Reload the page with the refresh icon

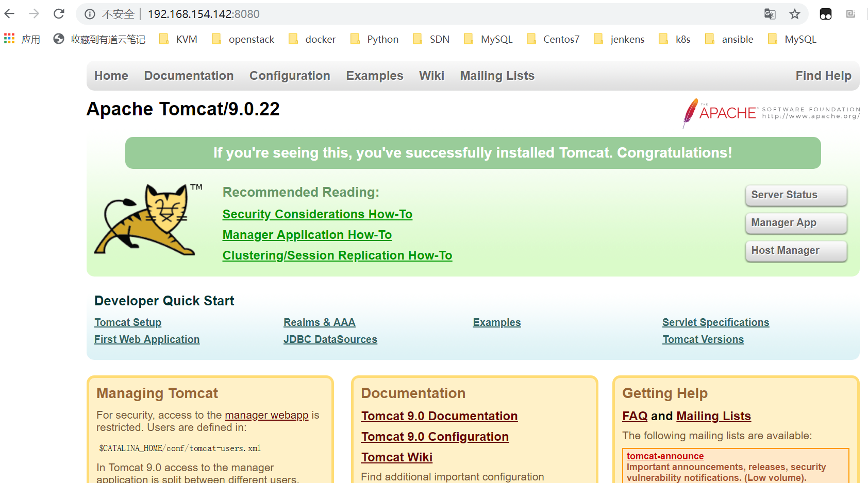(x=59, y=14)
